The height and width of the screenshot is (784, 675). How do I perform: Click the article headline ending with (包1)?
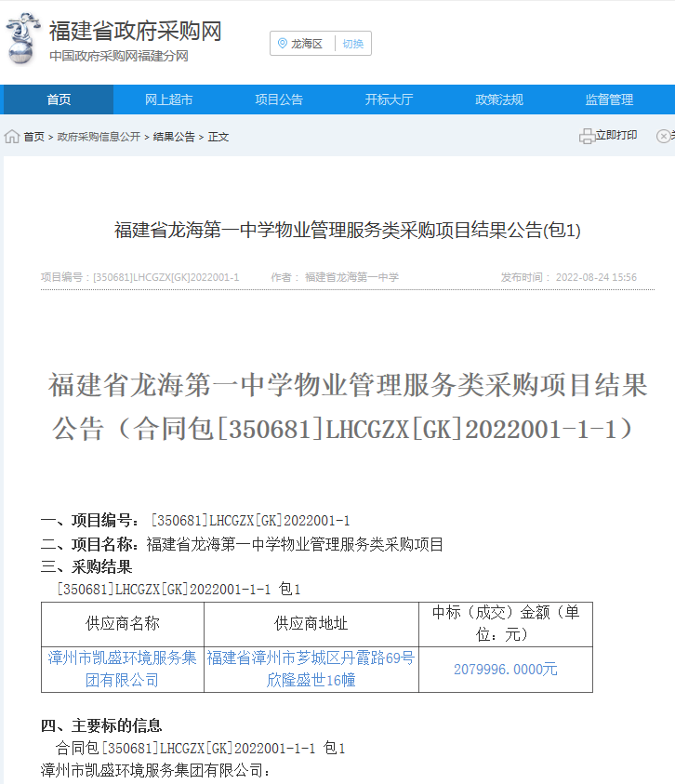(x=348, y=230)
